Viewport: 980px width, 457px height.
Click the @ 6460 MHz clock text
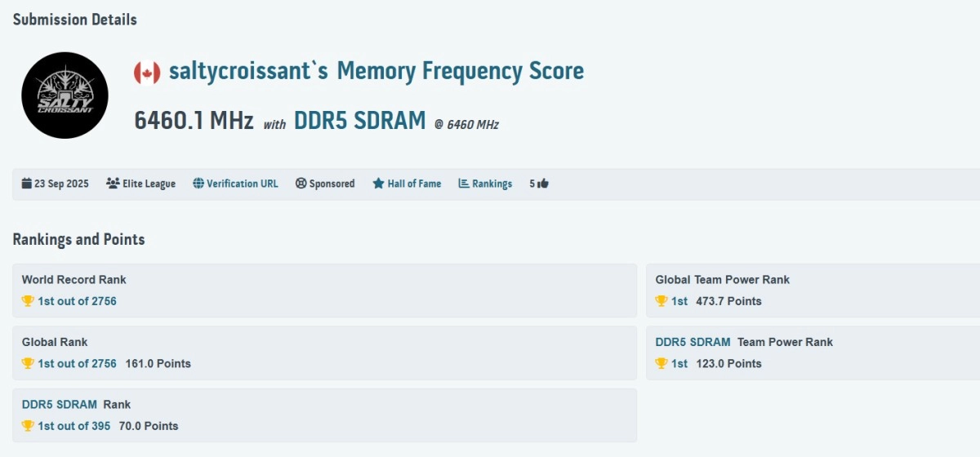point(466,125)
